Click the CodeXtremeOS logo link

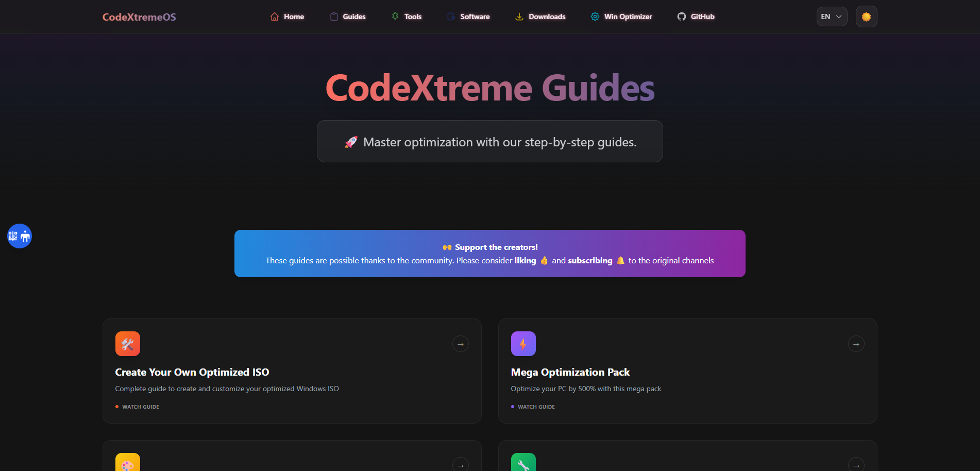point(139,17)
